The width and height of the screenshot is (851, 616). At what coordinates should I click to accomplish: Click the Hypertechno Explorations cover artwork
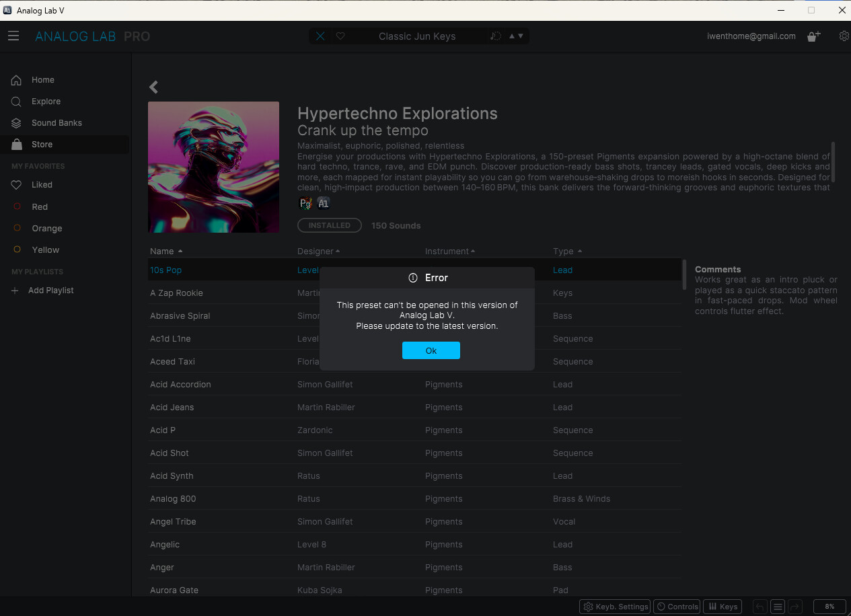click(213, 167)
